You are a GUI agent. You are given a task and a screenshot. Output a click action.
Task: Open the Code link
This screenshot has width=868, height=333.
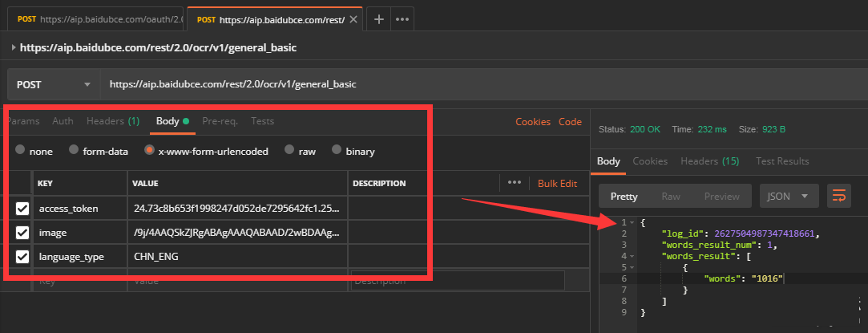[x=570, y=122]
